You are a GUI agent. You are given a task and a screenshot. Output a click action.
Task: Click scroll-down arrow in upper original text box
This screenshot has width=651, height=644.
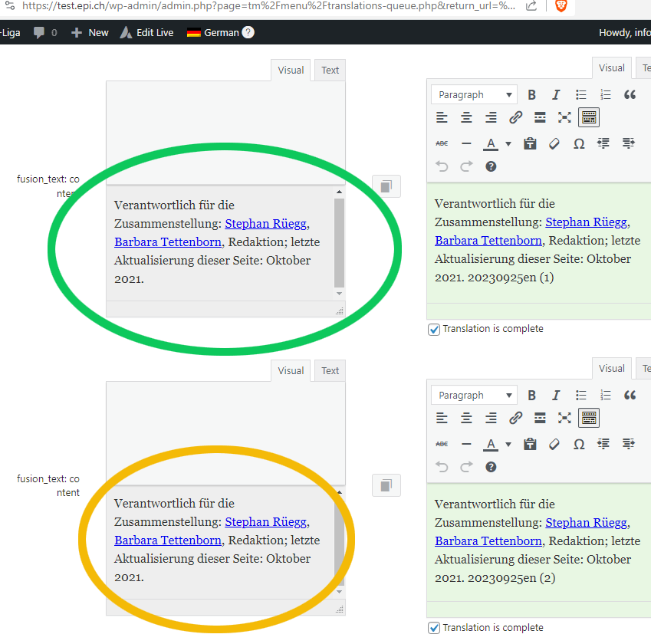[x=339, y=294]
